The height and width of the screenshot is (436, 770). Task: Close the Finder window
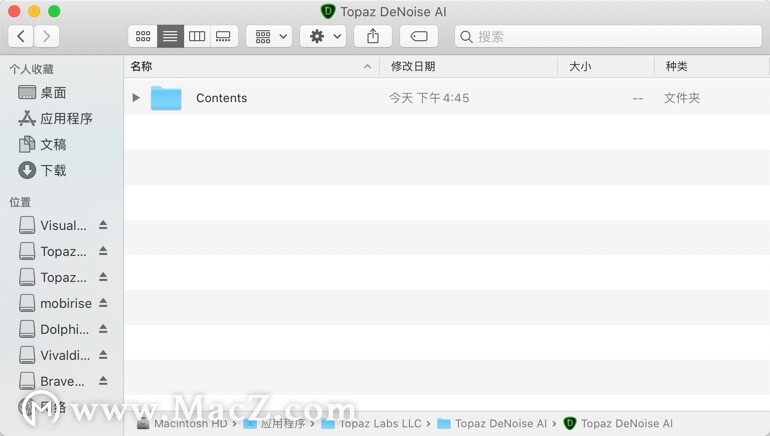click(x=14, y=11)
